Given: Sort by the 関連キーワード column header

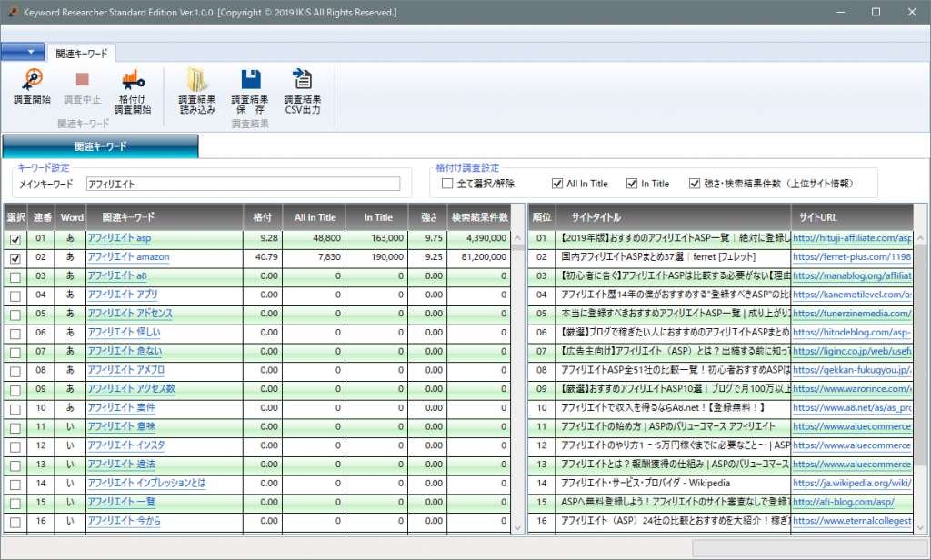Looking at the screenshot, I should click(x=165, y=217).
